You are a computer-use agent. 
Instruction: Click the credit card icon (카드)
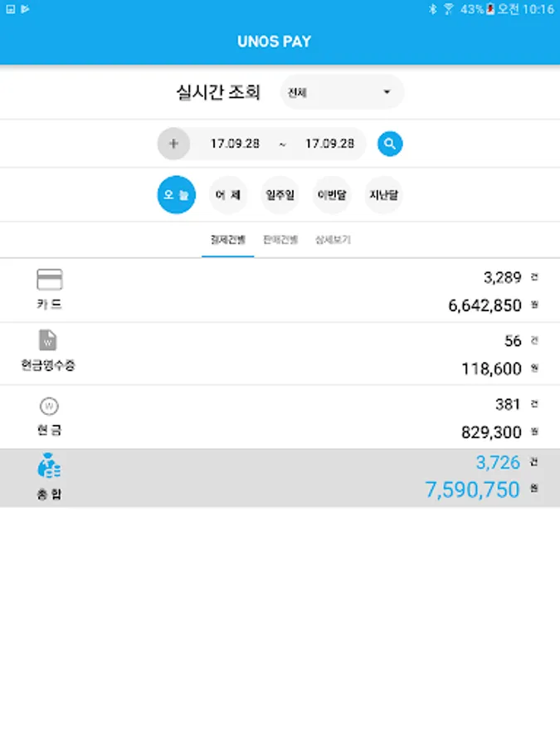[x=50, y=280]
